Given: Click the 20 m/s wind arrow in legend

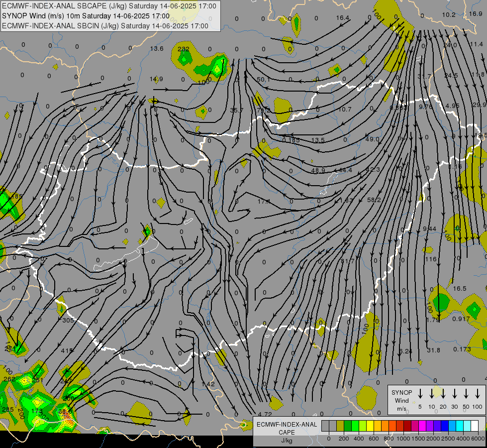Looking at the screenshot, I should click(x=443, y=394).
